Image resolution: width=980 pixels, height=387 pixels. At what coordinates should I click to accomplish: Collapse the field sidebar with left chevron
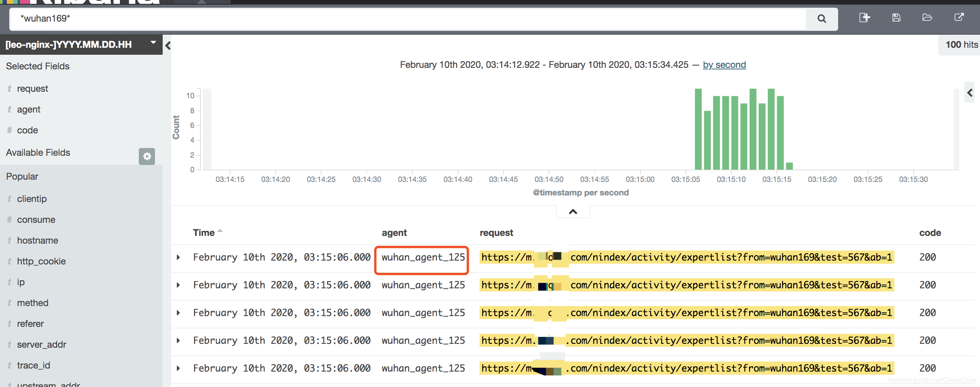coord(168,45)
